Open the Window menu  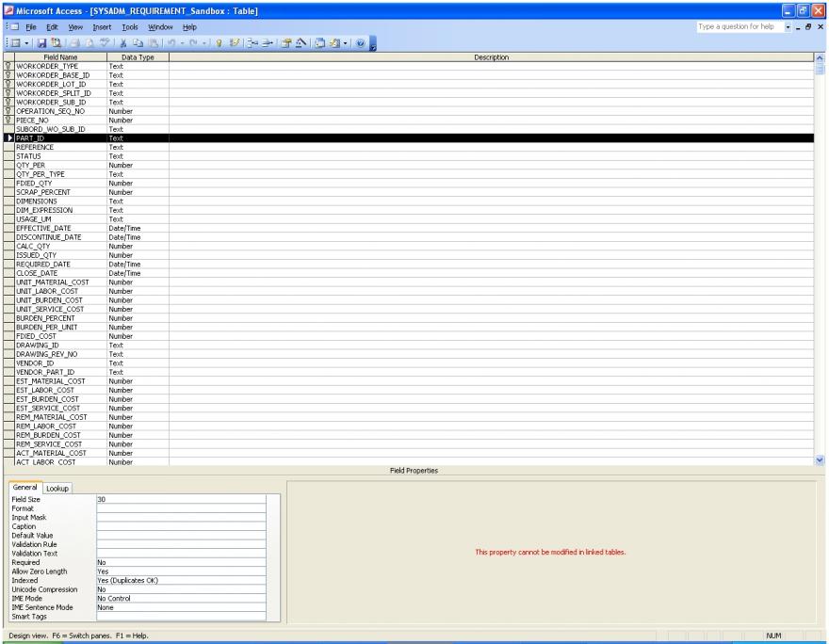(x=160, y=27)
